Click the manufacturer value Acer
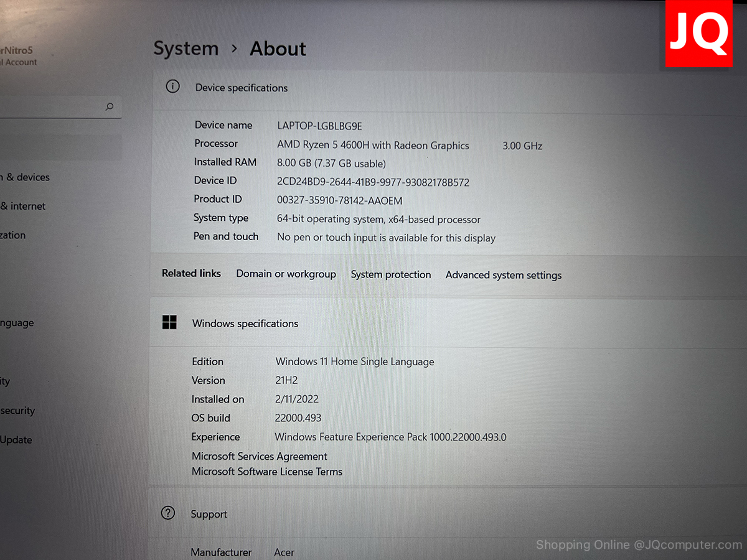Screen dimensions: 747x560 pyautogui.click(x=284, y=552)
